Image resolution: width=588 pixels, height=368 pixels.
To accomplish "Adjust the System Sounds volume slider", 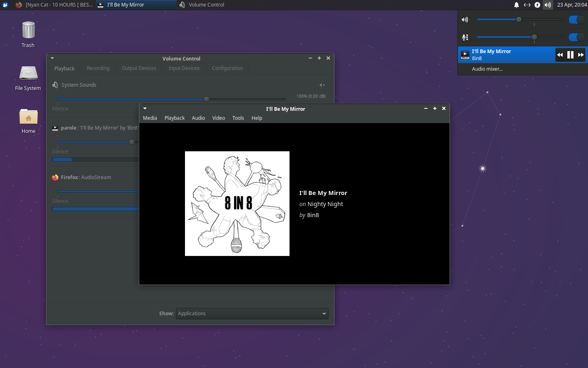I will (x=206, y=99).
